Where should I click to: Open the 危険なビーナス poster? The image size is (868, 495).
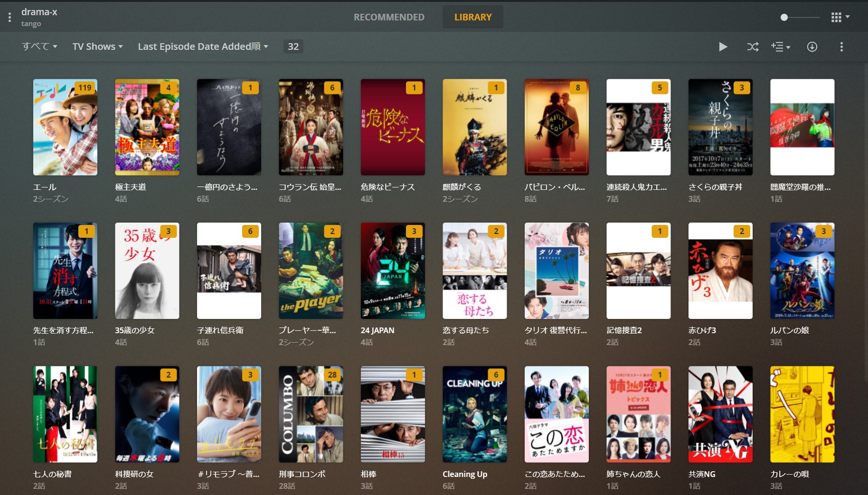[393, 127]
